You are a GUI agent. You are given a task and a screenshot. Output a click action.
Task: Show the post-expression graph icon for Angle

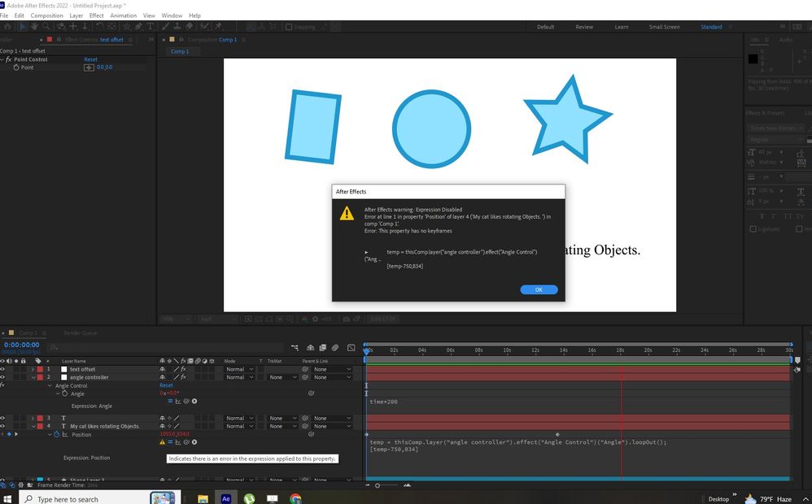click(x=178, y=401)
